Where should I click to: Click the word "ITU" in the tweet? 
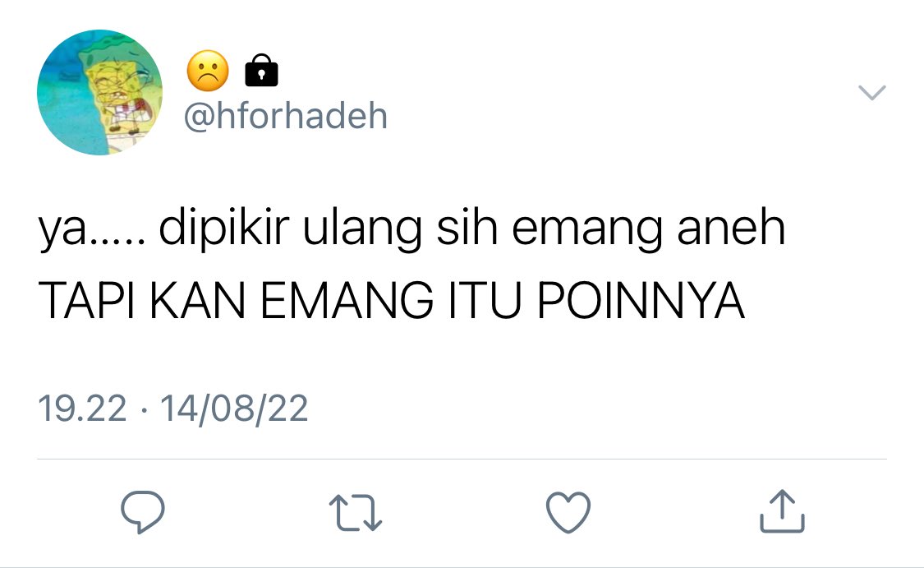[x=485, y=300]
